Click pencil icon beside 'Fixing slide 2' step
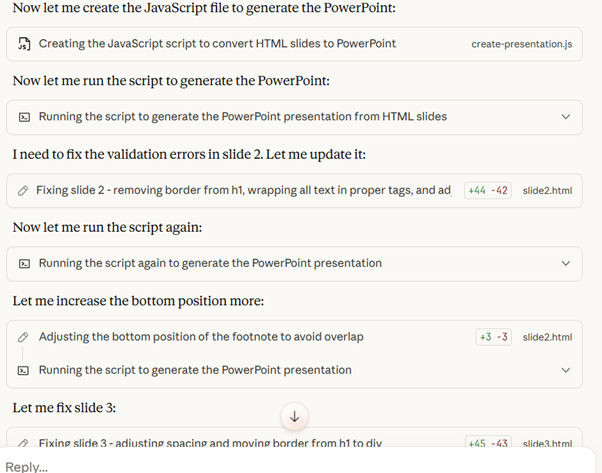 pos(23,190)
